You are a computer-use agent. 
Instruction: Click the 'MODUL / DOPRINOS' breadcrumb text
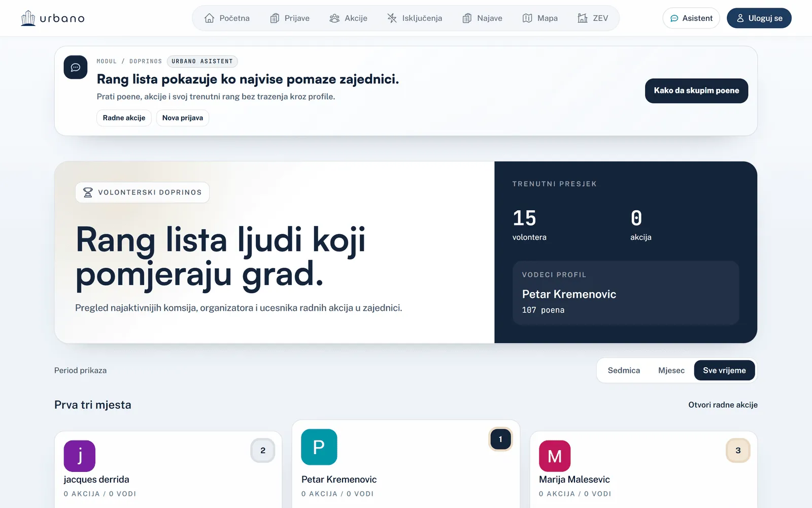129,61
